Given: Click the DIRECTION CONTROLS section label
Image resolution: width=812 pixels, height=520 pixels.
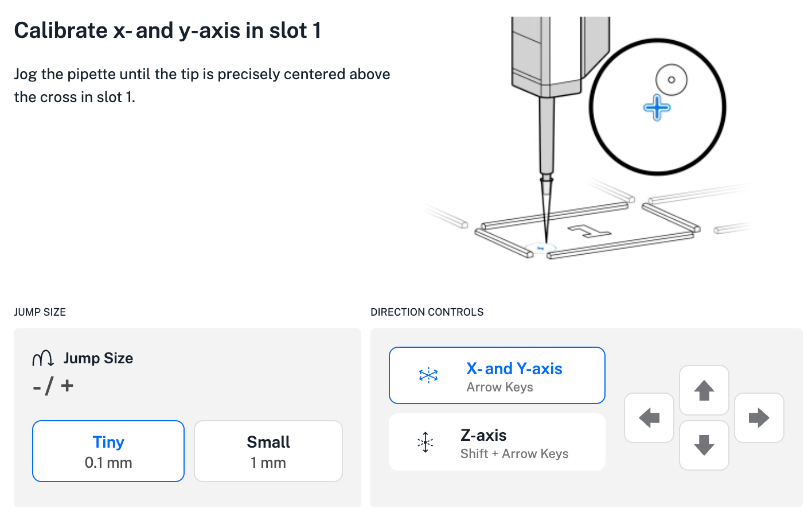Looking at the screenshot, I should tap(427, 312).
